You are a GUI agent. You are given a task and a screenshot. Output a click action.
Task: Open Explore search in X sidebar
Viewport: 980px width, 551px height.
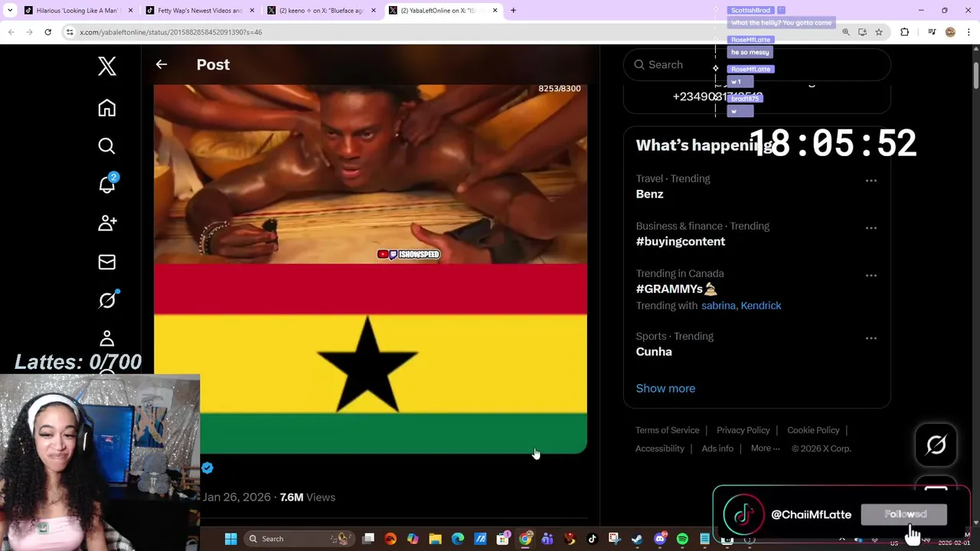click(x=107, y=146)
